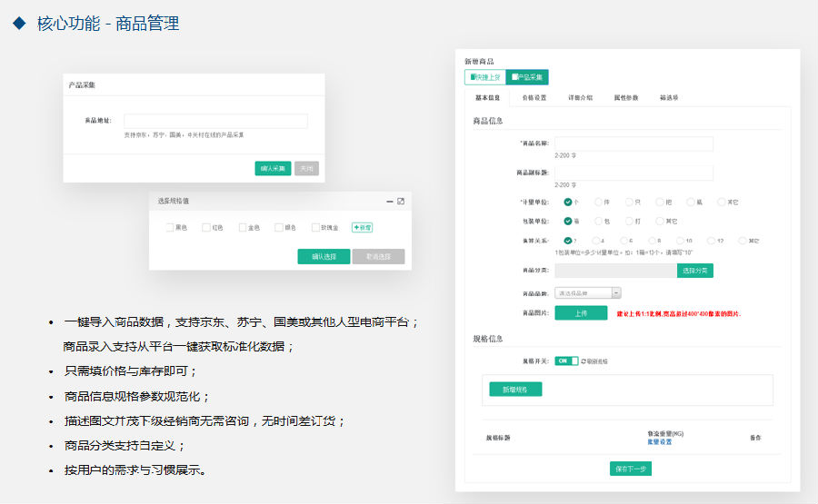Toggle the 规格开关 ON switch
Screen dimensions: 818x504
tap(566, 361)
